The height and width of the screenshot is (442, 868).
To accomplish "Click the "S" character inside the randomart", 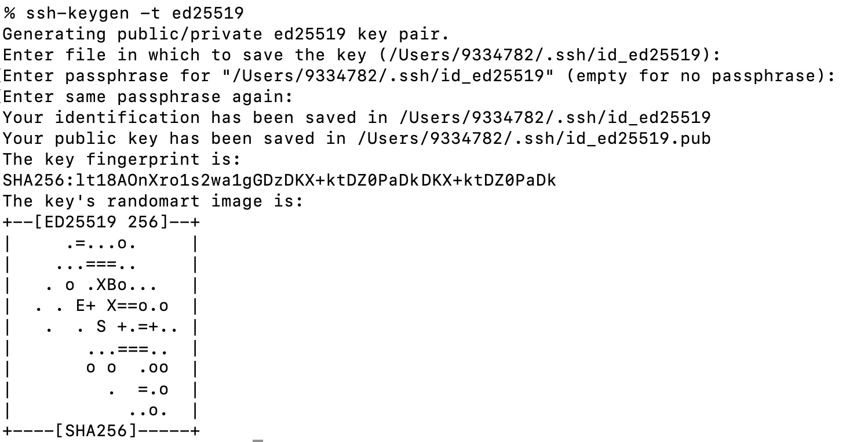I will pyautogui.click(x=101, y=327).
